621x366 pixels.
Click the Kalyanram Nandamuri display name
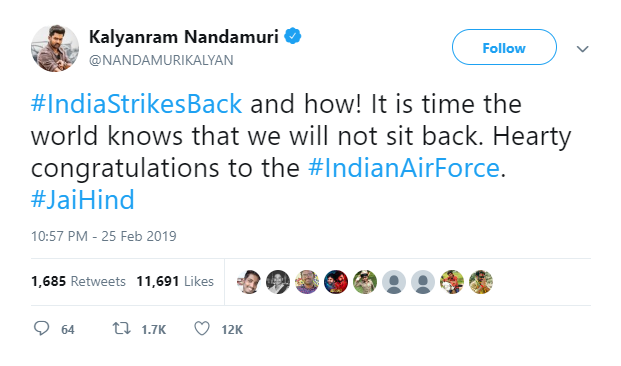point(184,37)
